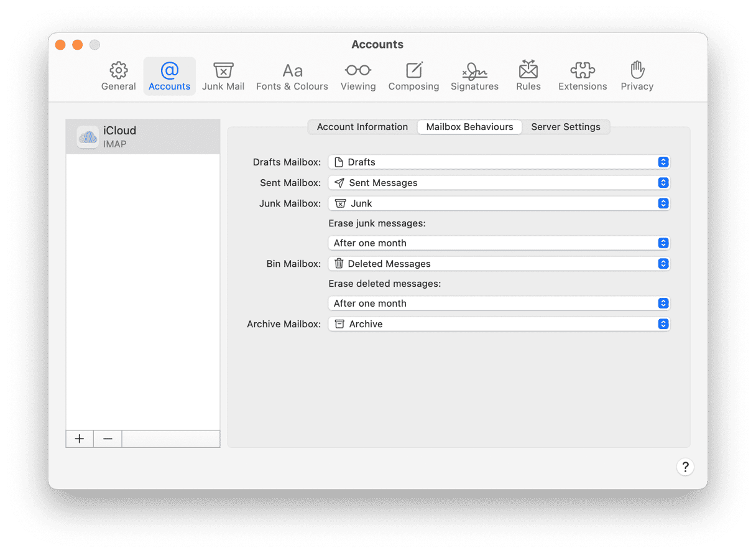Image resolution: width=756 pixels, height=553 pixels.
Task: Open Junk Mail preferences
Action: (223, 76)
